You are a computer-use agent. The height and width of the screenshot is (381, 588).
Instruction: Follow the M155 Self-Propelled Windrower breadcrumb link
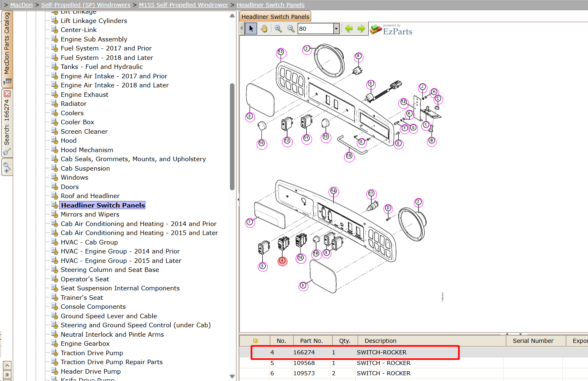(x=184, y=5)
